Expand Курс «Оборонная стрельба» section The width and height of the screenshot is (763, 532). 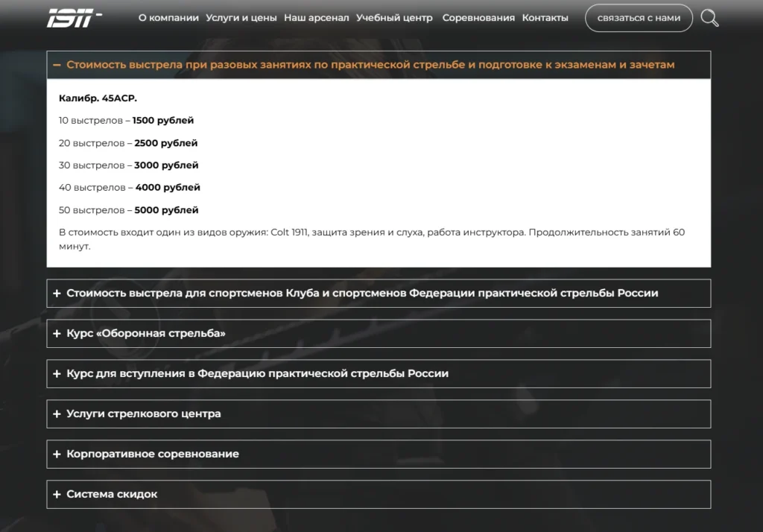[379, 333]
